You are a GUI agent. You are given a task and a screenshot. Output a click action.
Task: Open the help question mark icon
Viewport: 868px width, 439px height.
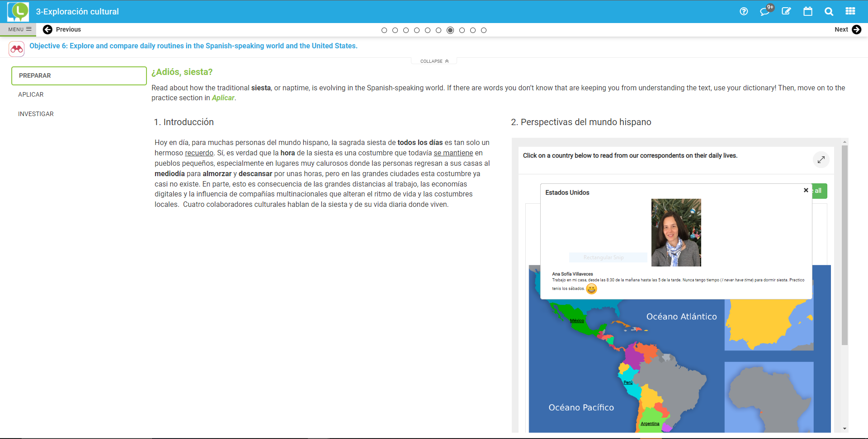pos(744,11)
